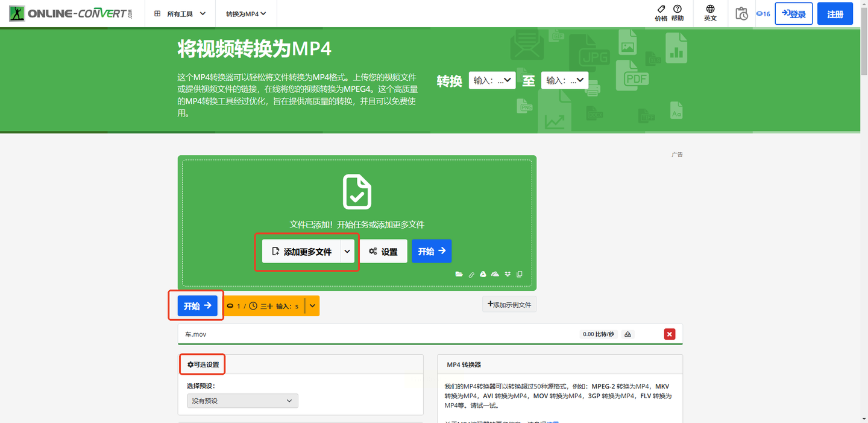Click the 价格 price tag icon
The image size is (868, 423).
[x=661, y=10]
